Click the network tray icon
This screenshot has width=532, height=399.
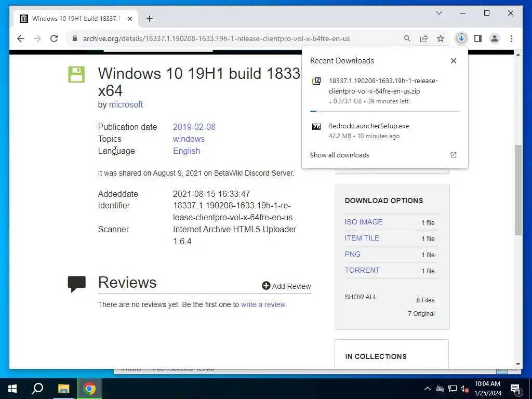coord(453,389)
